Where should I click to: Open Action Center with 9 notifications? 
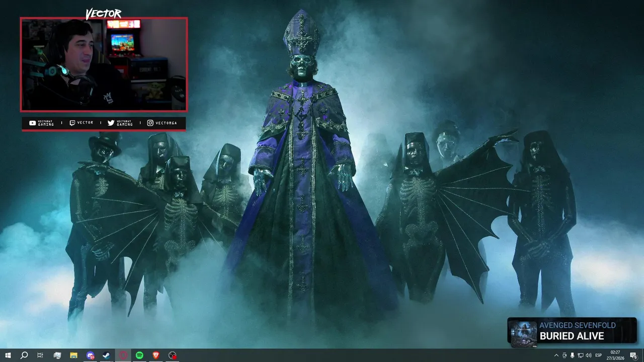(633, 355)
